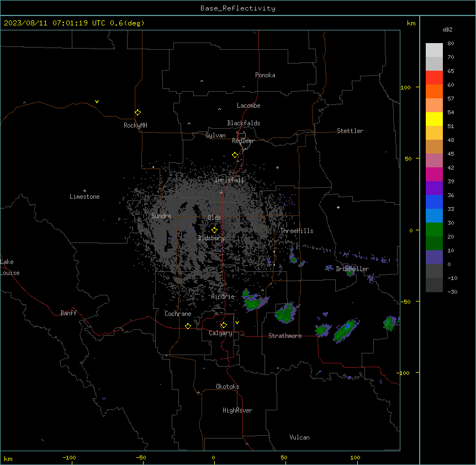
Task: Click the 80 value at top of dBZ legend
Action: click(x=451, y=44)
